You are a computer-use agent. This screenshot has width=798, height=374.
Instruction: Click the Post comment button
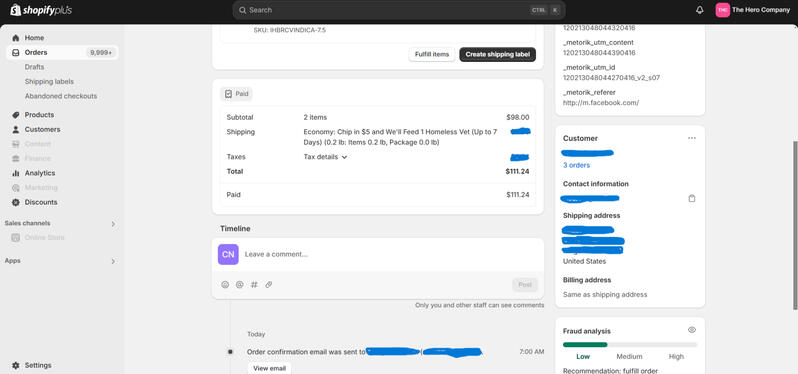point(525,285)
